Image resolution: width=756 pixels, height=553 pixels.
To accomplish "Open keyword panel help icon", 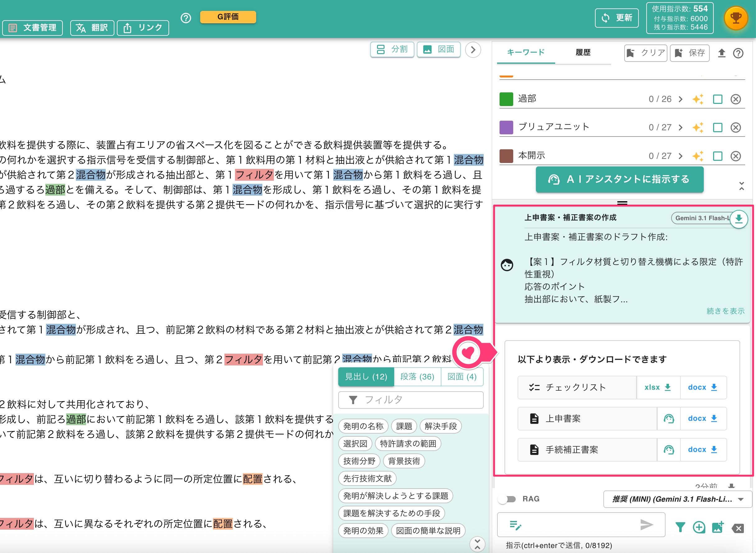I will click(x=738, y=53).
